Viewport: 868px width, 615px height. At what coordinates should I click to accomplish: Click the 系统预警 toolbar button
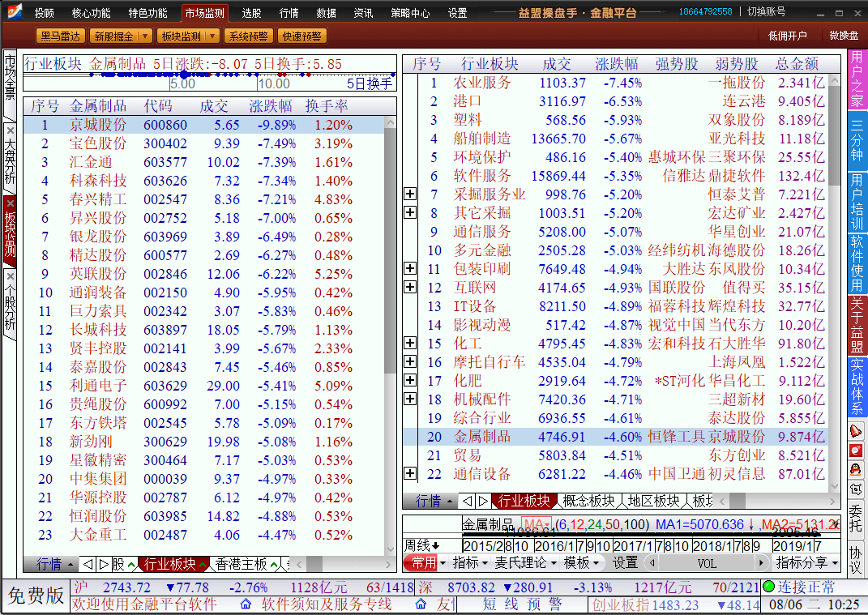(249, 36)
